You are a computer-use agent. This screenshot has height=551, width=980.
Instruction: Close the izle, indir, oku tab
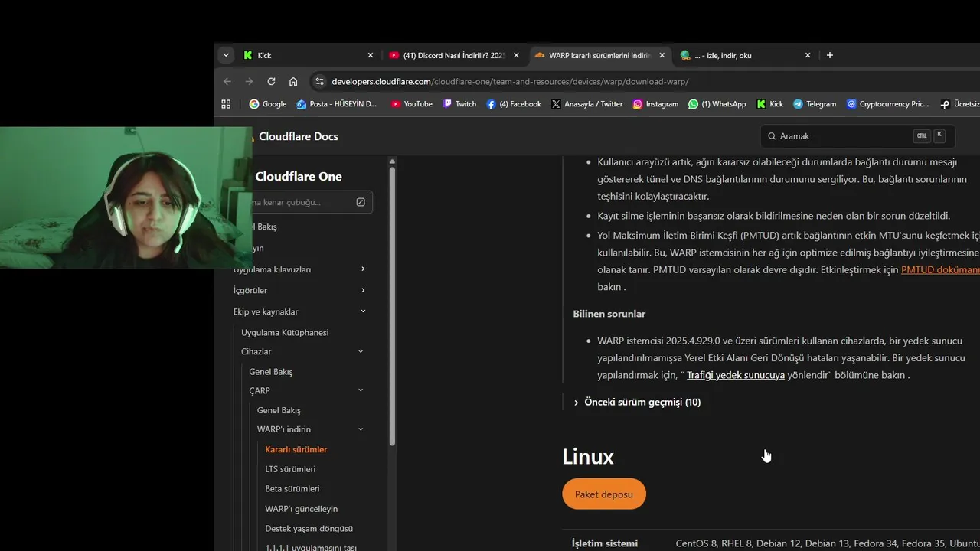[808, 55]
